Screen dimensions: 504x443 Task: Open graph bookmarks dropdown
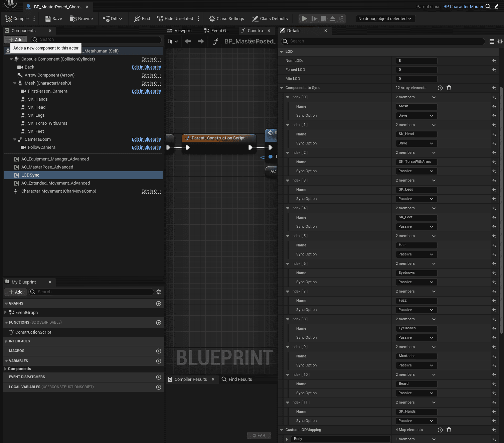[x=173, y=41]
